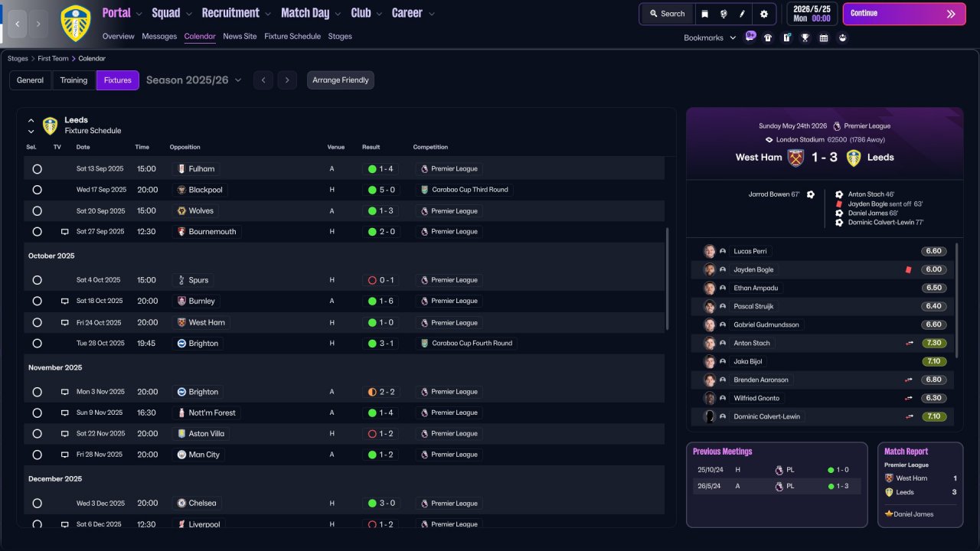Screen dimensions: 980x551
Task: Click the pencil notes icon in the top bar
Action: pyautogui.click(x=742, y=14)
